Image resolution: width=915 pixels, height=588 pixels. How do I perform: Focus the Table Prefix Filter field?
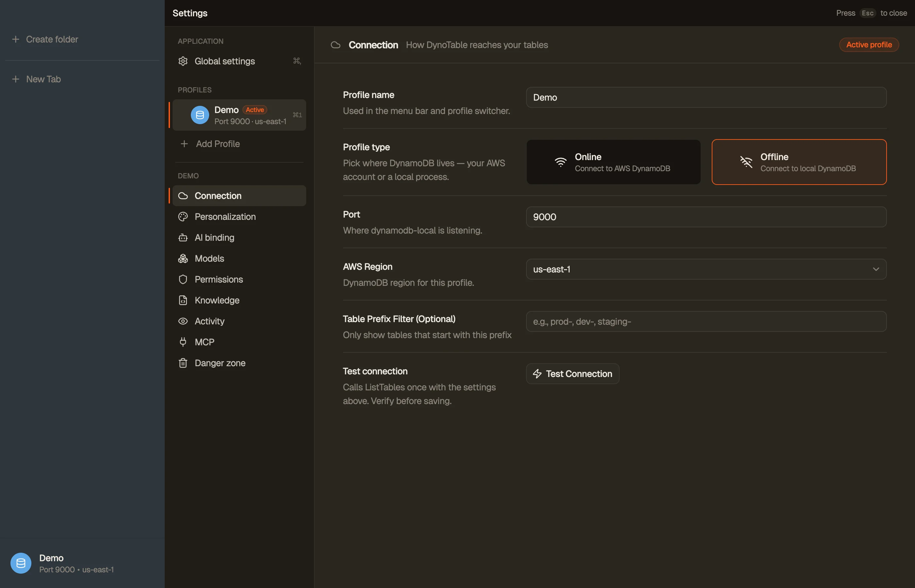pos(706,321)
